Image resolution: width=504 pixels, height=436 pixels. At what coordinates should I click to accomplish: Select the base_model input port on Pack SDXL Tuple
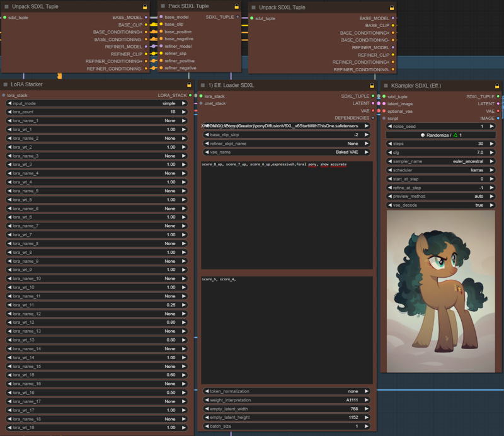(161, 17)
